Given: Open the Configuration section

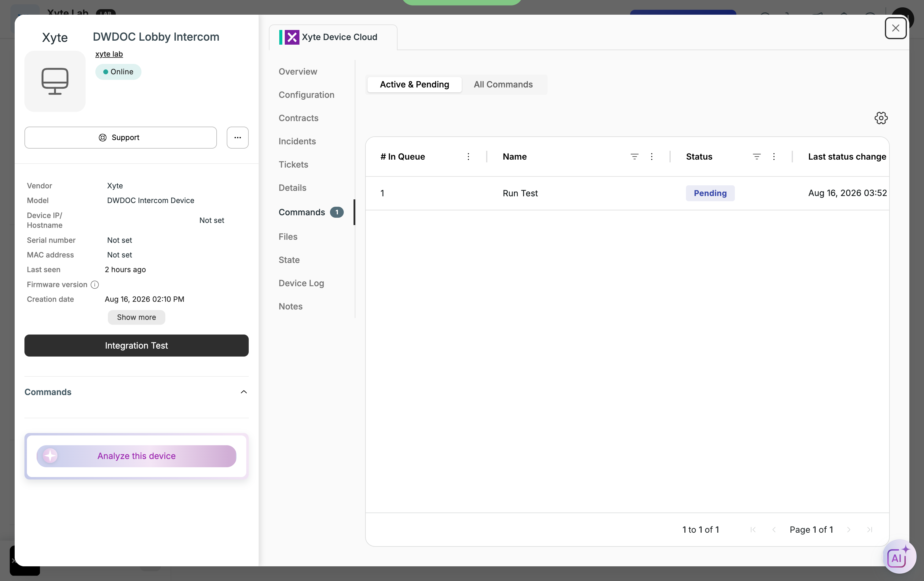Looking at the screenshot, I should click(x=306, y=95).
